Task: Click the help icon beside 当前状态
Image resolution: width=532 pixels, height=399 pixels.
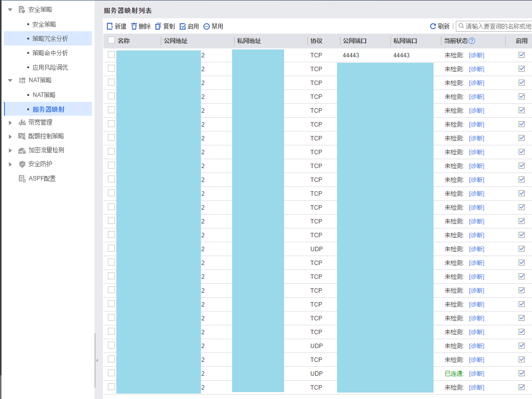Action: pyautogui.click(x=472, y=41)
